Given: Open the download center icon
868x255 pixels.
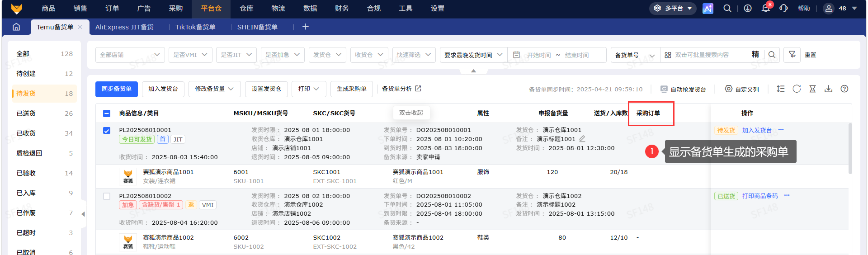Looking at the screenshot, I should pos(748,8).
